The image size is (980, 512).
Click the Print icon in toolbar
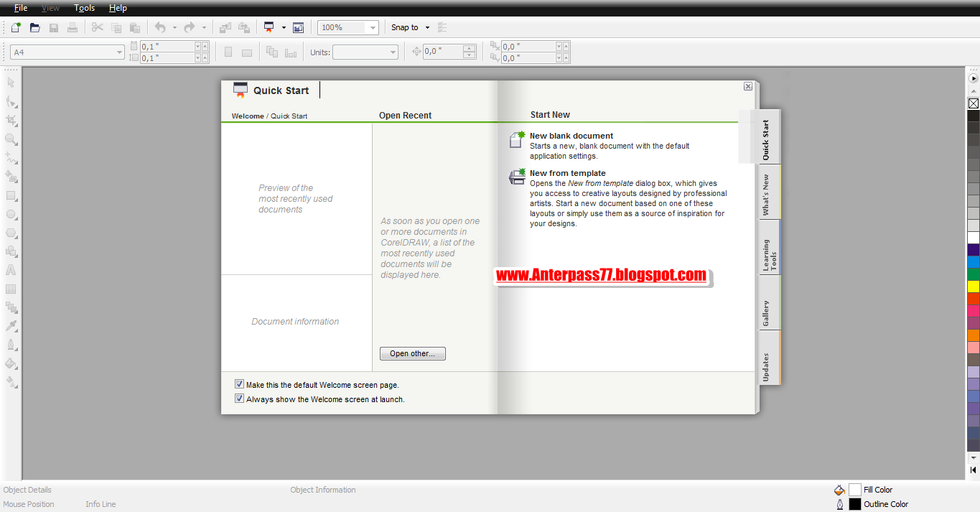73,27
